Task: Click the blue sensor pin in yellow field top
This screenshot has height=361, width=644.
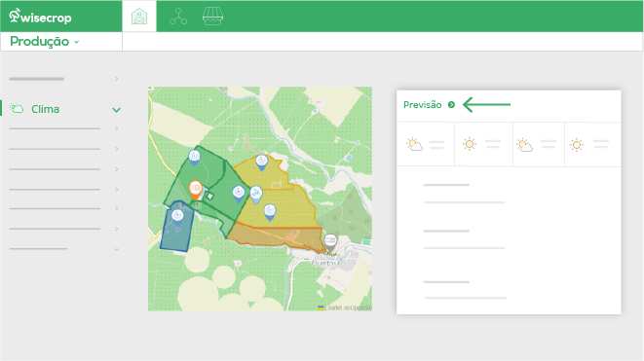Action: 262,162
